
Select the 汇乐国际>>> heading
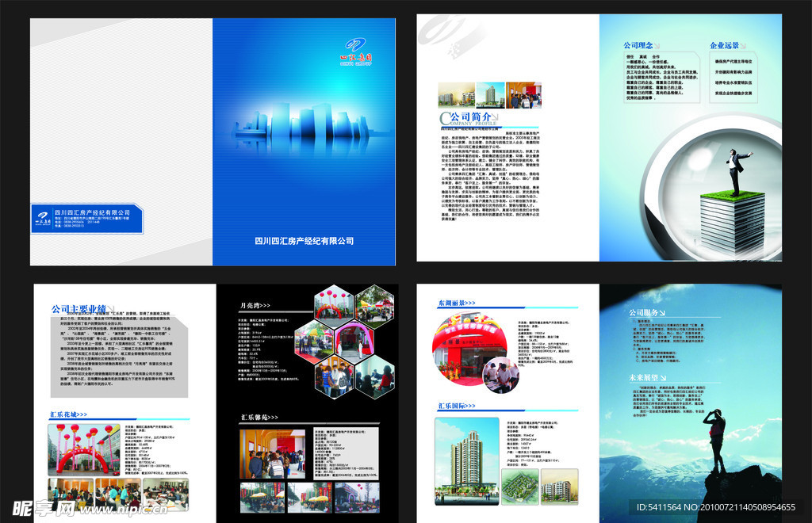457,406
